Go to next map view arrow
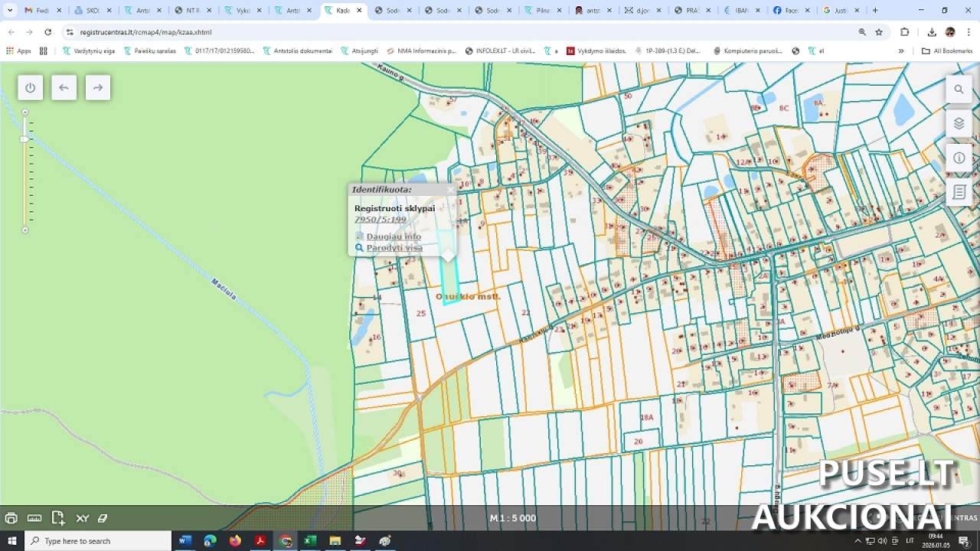Image resolution: width=980 pixels, height=551 pixels. [97, 88]
